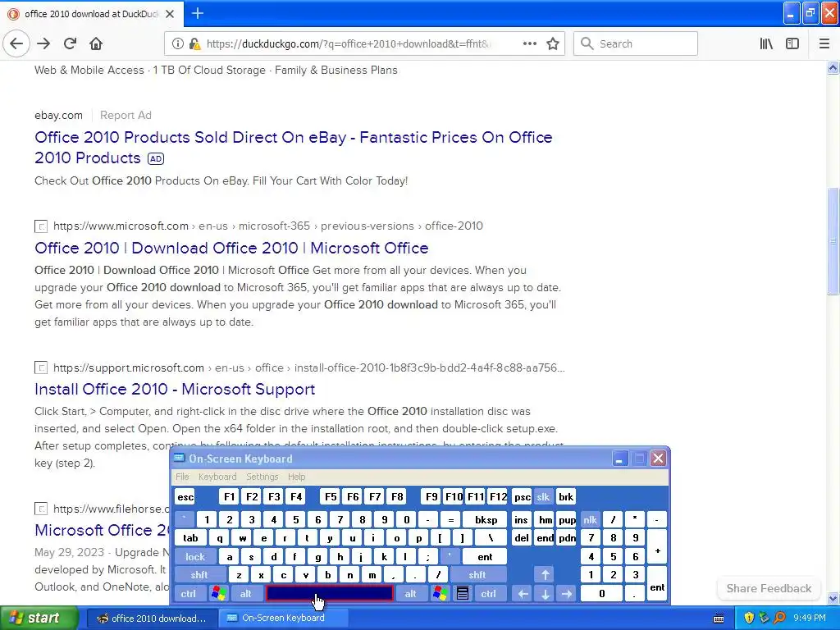Toggle the left ctrl key
The width and height of the screenshot is (840, 630).
pos(188,594)
